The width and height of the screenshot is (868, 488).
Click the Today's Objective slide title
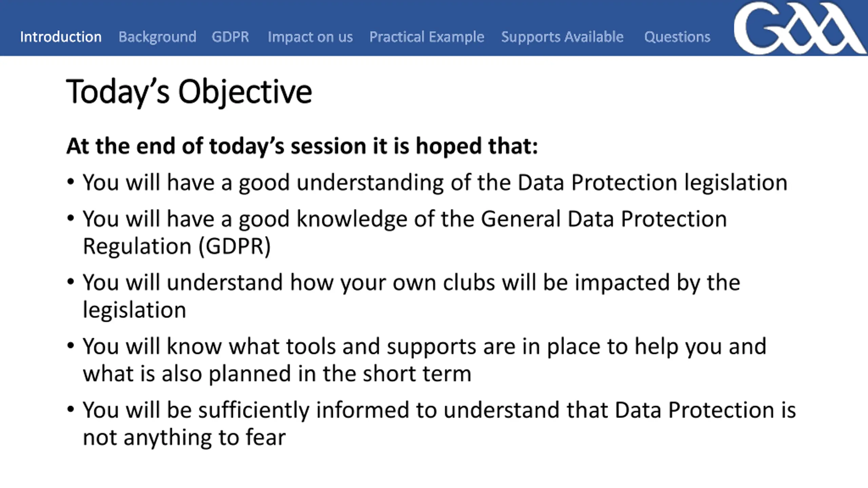[189, 91]
